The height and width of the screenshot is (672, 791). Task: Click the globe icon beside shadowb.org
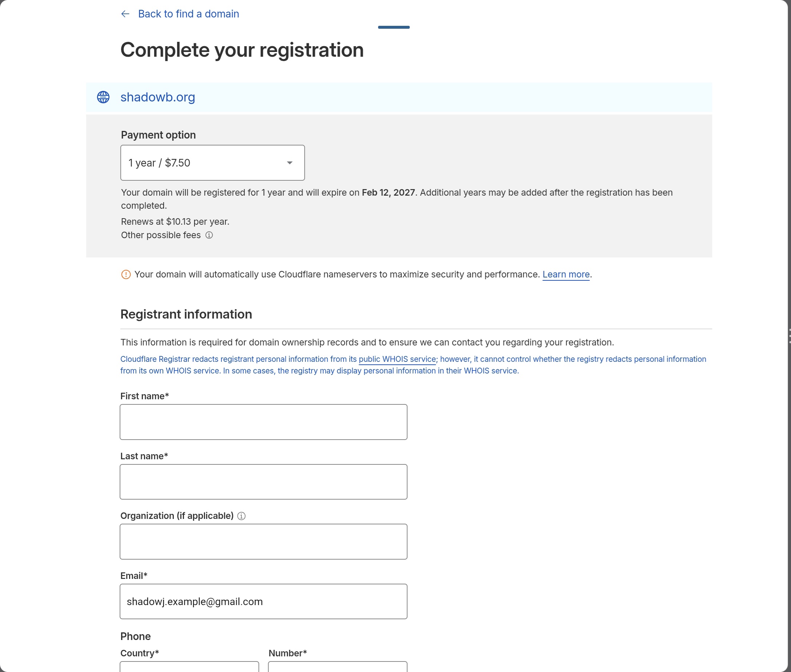[103, 97]
